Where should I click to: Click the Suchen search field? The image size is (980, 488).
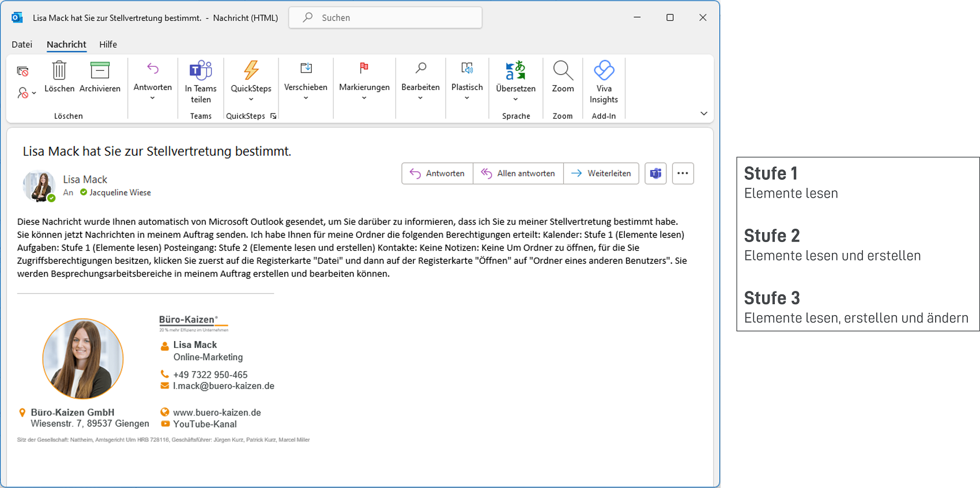[385, 18]
